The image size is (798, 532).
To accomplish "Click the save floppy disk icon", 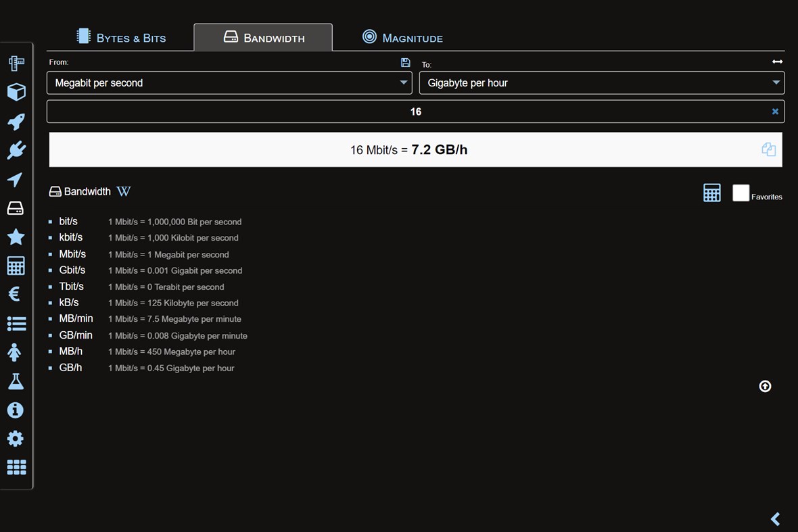I will point(406,63).
